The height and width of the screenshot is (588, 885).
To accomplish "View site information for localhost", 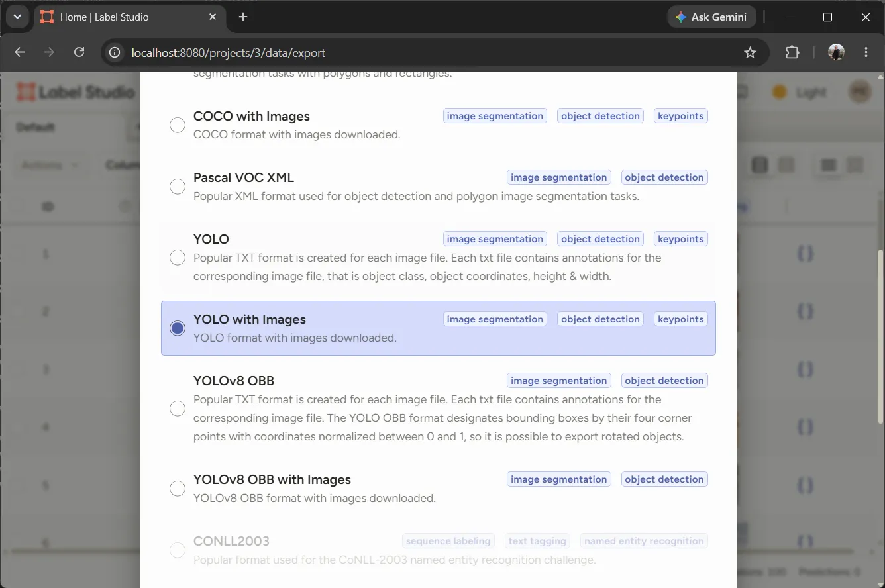I will [115, 52].
